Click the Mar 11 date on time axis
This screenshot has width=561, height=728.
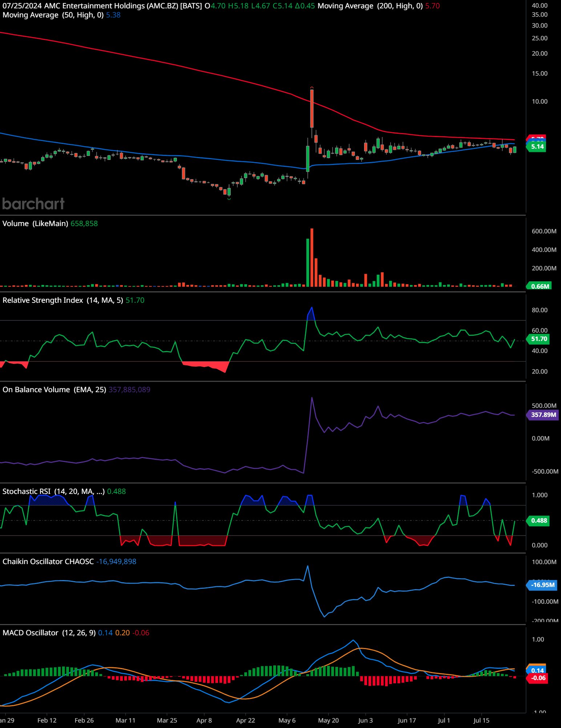125,720
